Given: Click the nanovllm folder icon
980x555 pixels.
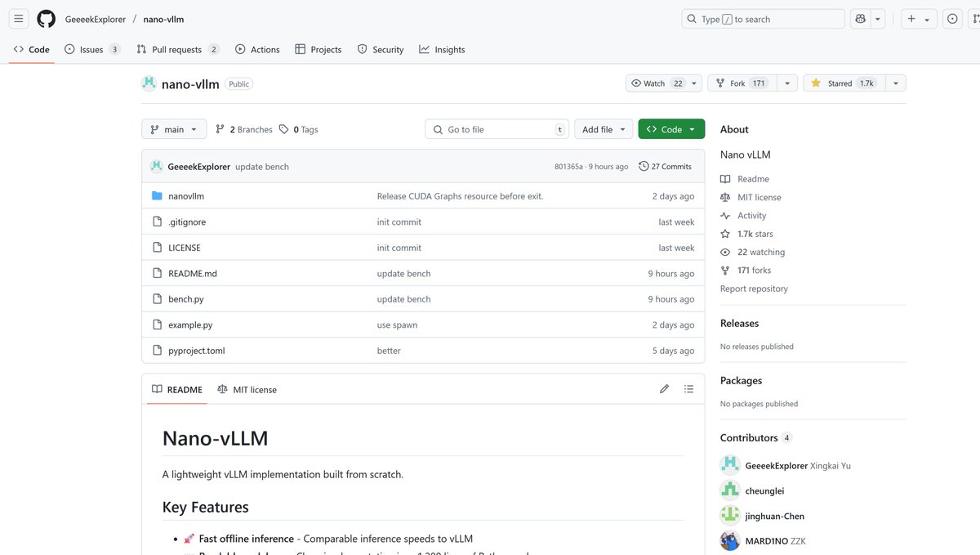Looking at the screenshot, I should tap(158, 196).
